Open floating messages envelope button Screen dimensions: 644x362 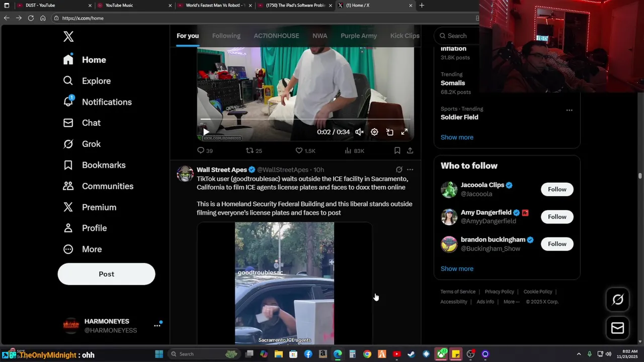(x=618, y=328)
